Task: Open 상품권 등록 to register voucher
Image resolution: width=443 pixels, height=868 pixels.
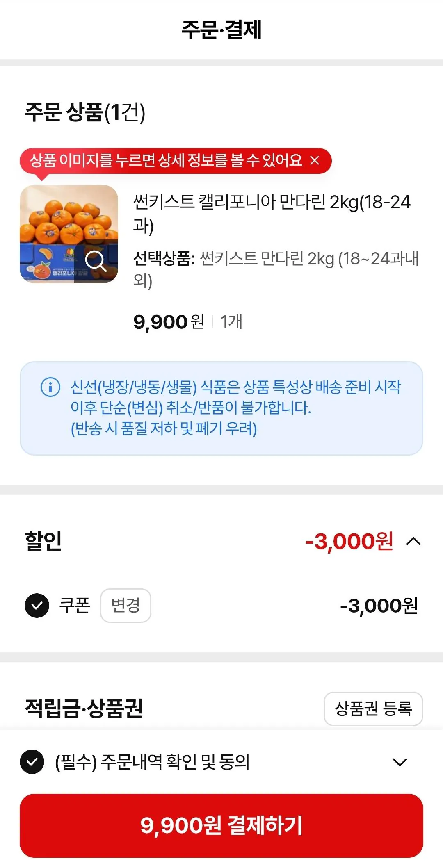Action: pos(373,709)
